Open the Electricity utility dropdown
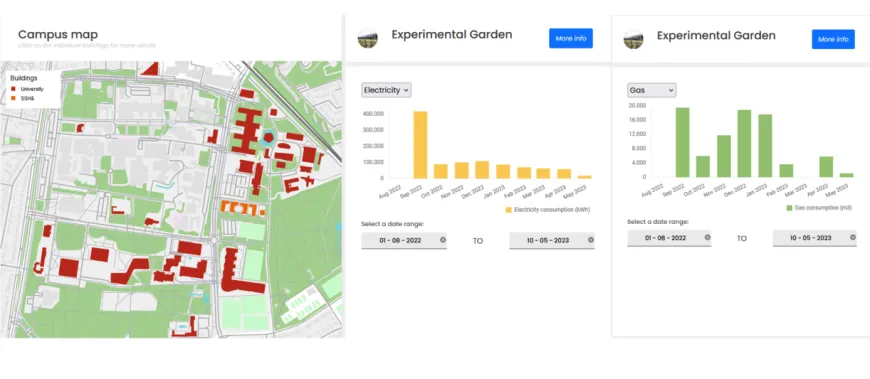This screenshot has height=379, width=870. click(386, 90)
